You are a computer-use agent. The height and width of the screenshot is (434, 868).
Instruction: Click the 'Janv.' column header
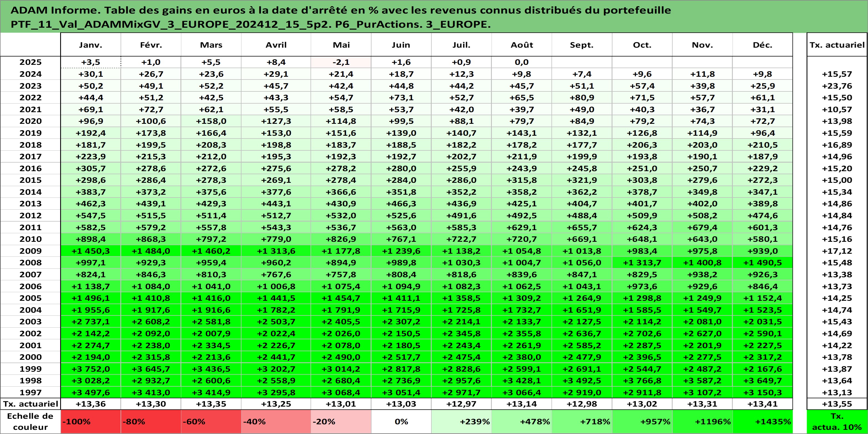[x=91, y=45]
